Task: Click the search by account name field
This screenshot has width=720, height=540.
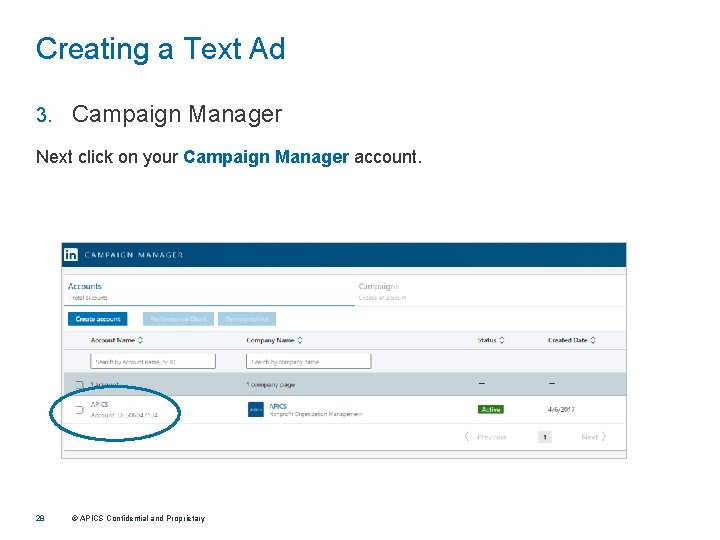Action: [153, 361]
